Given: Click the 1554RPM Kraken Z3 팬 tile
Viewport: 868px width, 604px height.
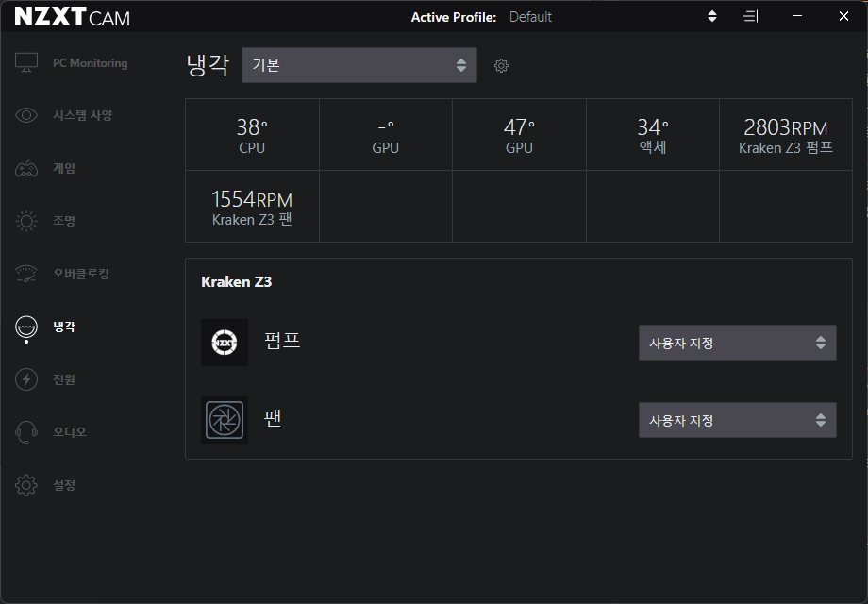Looking at the screenshot, I should pyautogui.click(x=252, y=206).
